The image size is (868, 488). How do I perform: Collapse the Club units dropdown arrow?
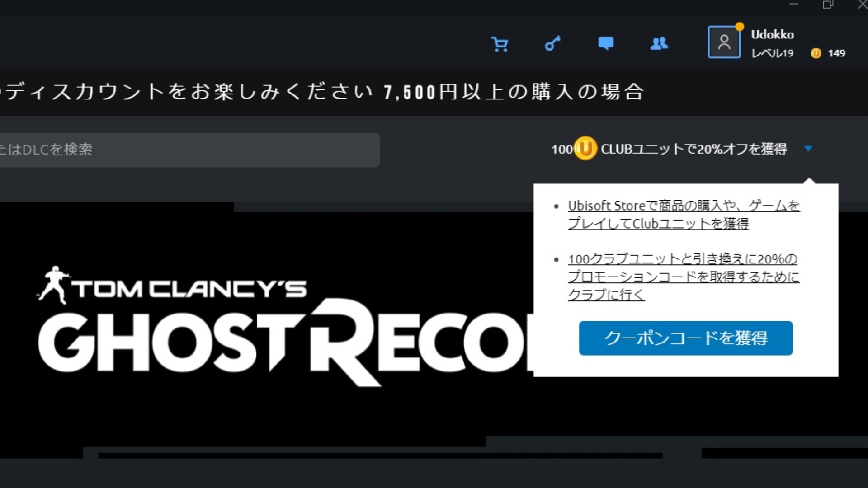point(808,148)
